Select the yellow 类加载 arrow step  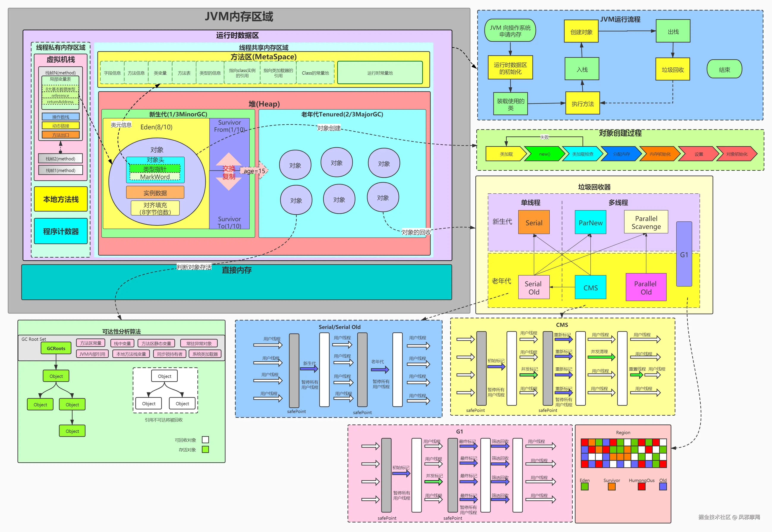pos(506,154)
